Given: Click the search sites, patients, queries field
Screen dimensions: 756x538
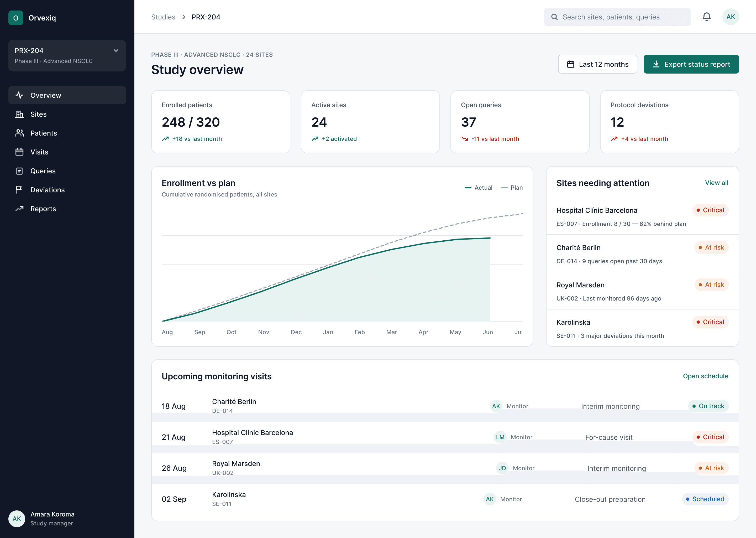Looking at the screenshot, I should [x=617, y=17].
